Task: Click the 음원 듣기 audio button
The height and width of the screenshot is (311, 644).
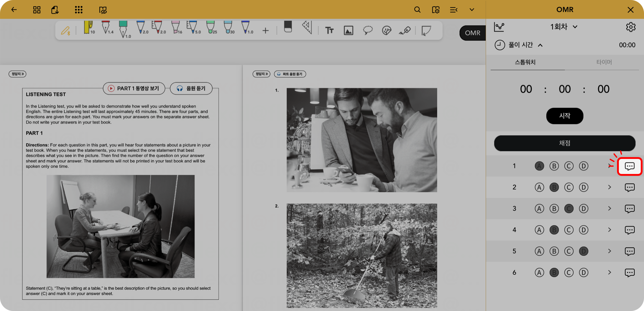Action: pos(191,88)
